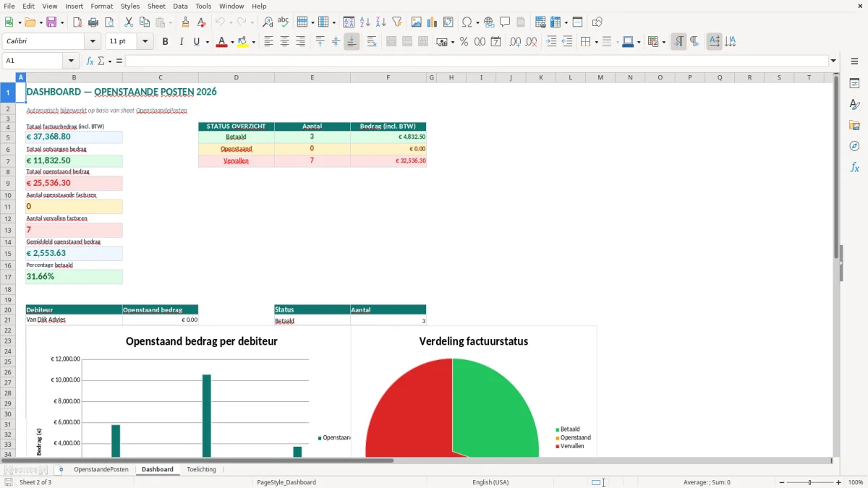Undo the last action
This screenshot has height=488, width=868.
coord(220,22)
